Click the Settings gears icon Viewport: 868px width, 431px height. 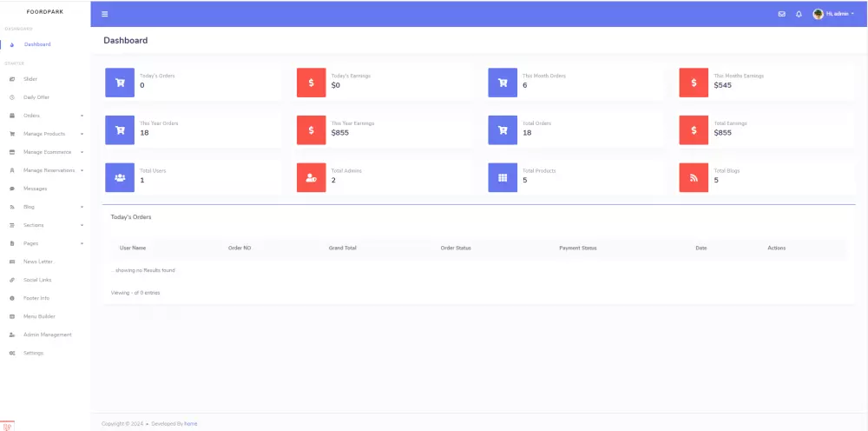click(11, 353)
